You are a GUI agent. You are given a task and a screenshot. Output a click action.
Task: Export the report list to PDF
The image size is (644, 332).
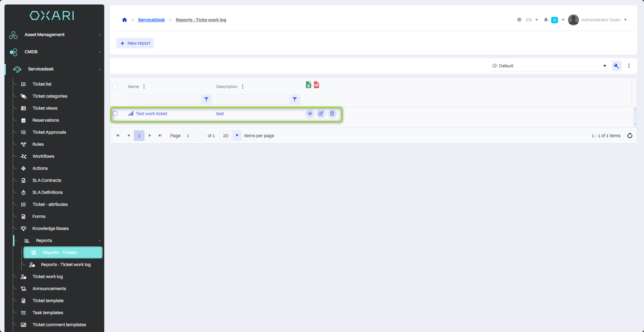316,85
